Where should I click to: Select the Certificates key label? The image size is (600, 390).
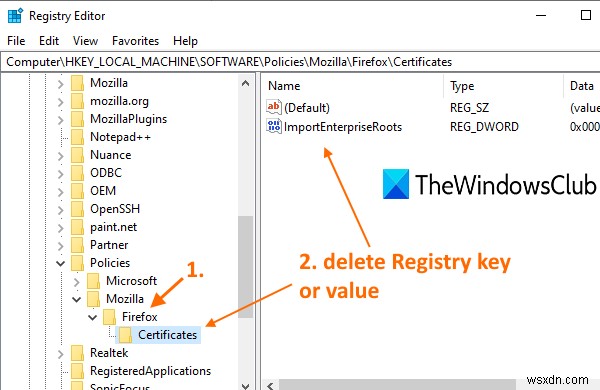pos(167,335)
